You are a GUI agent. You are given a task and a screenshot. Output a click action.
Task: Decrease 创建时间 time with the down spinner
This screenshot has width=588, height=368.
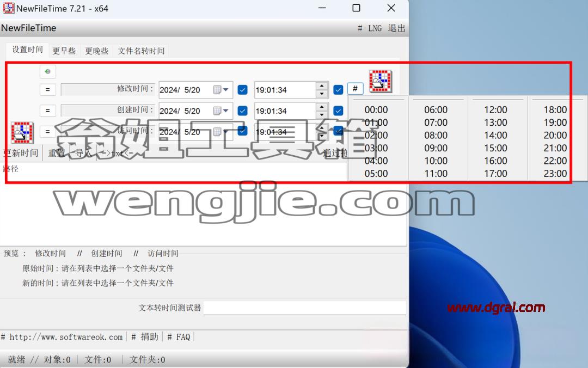pyautogui.click(x=322, y=115)
